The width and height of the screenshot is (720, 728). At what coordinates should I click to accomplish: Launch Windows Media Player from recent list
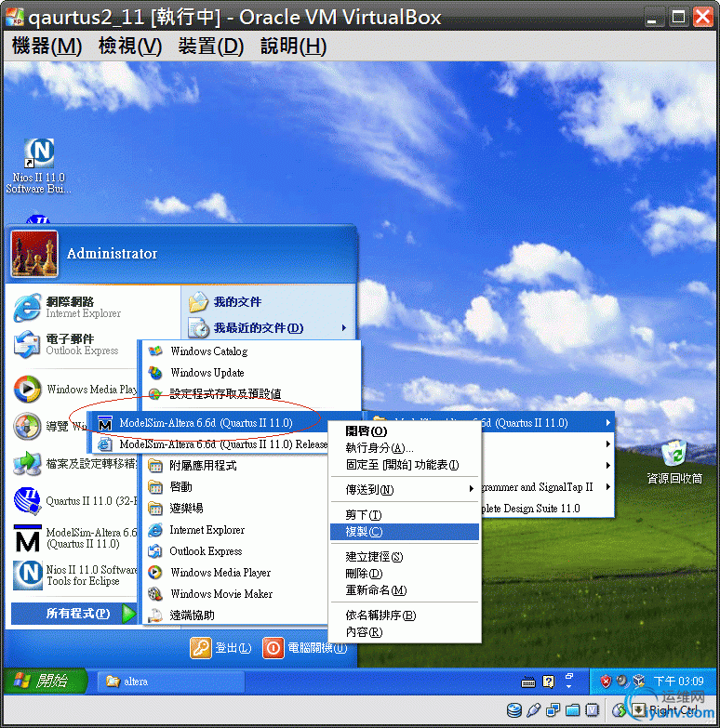tap(74, 389)
